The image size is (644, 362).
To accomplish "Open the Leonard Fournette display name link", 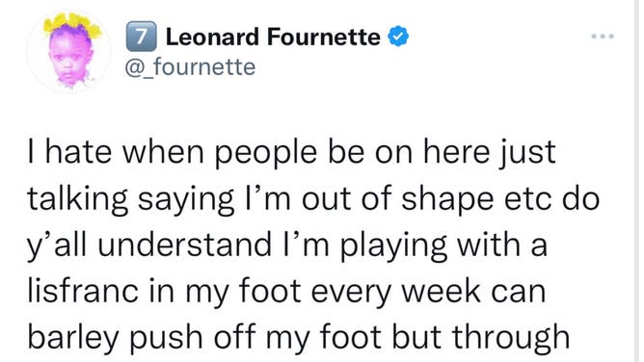I will pyautogui.click(x=273, y=37).
